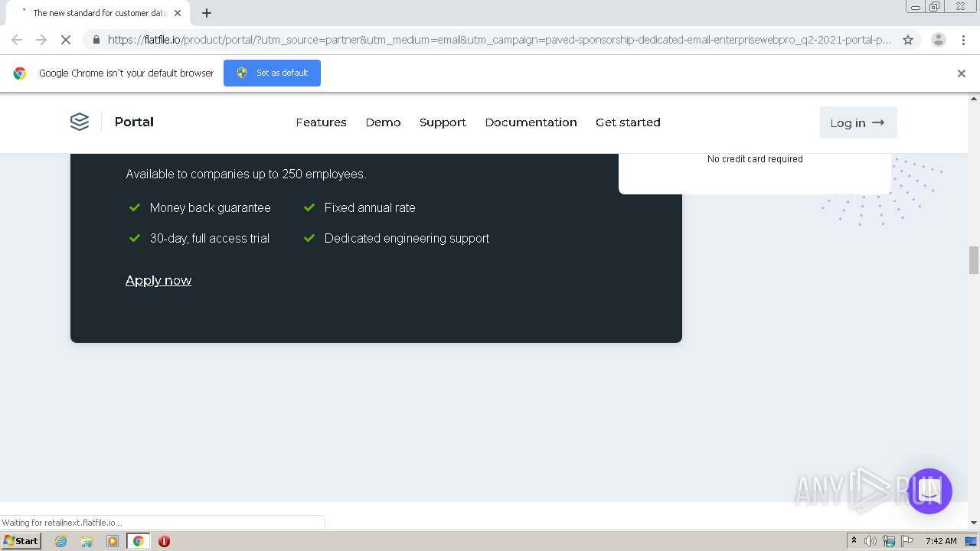Click the red stop icon in taskbar
This screenshot has height=551, width=980.
tap(164, 541)
